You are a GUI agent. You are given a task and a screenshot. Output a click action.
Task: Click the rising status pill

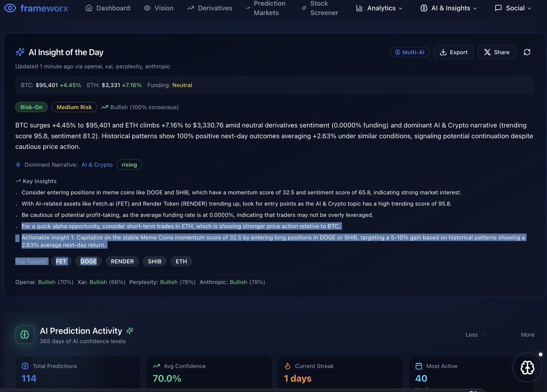pos(129,165)
